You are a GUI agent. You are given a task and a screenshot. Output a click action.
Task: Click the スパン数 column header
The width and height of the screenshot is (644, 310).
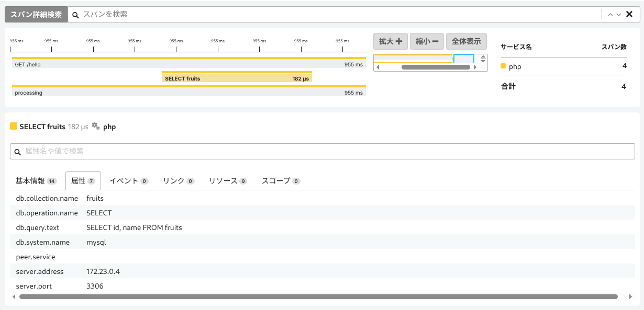click(x=614, y=47)
